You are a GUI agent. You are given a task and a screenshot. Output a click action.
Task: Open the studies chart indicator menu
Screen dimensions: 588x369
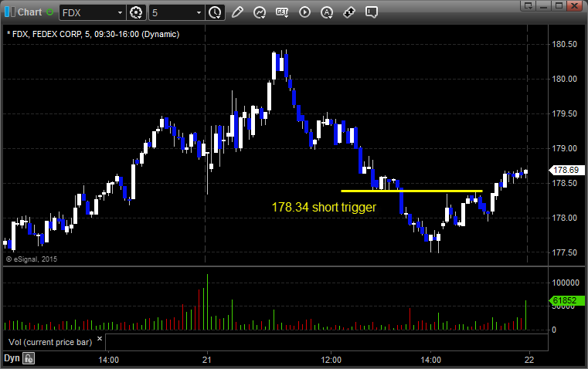tap(260, 12)
